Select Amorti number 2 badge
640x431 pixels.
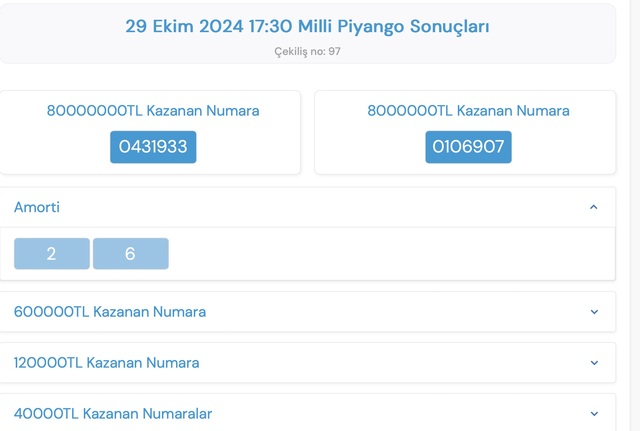click(x=52, y=254)
